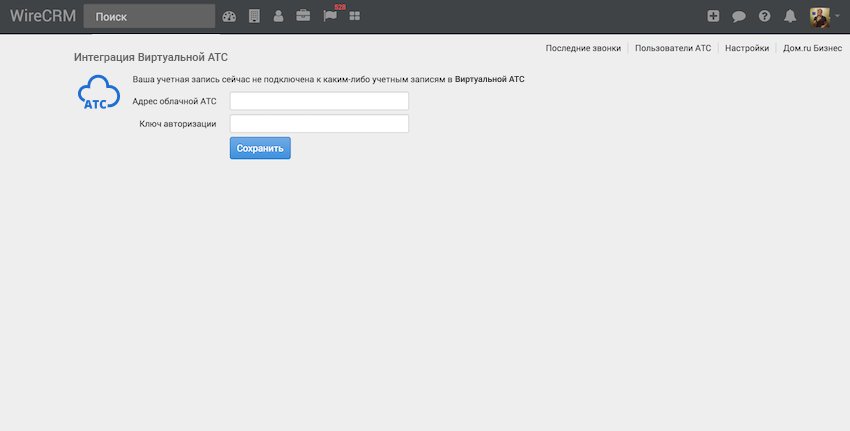Open the contacts person icon
This screenshot has width=850, height=431.
pos(278,16)
